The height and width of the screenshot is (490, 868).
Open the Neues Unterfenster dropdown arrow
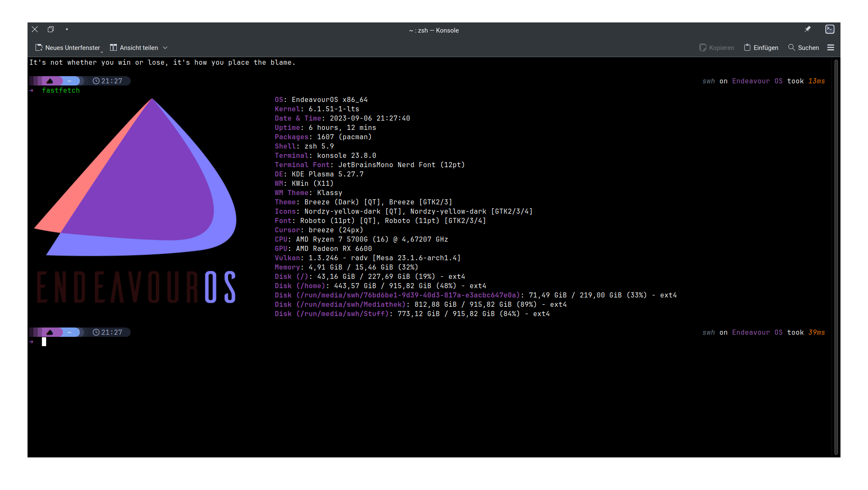102,52
